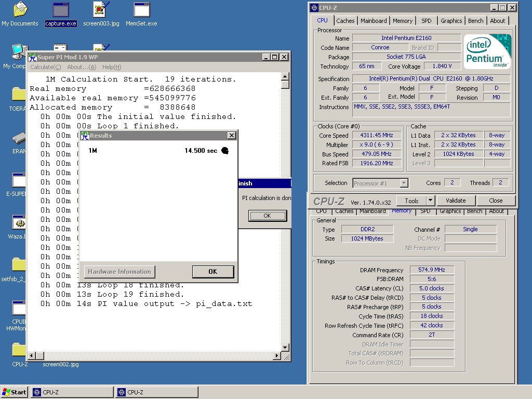Switch to SPD tab in top CPU-Z
Image resolution: width=532 pixels, height=399 pixels.
click(427, 21)
